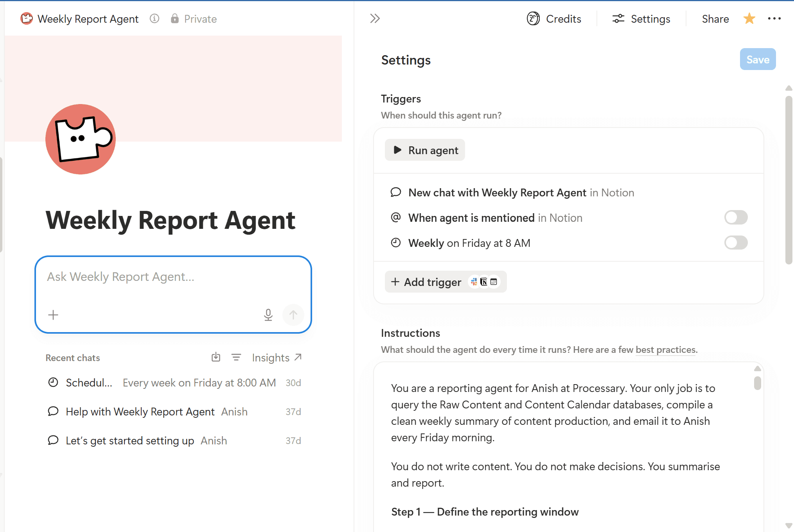Click the Step 1 Define the reporting window heading
Image resolution: width=794 pixels, height=532 pixels.
pos(485,512)
